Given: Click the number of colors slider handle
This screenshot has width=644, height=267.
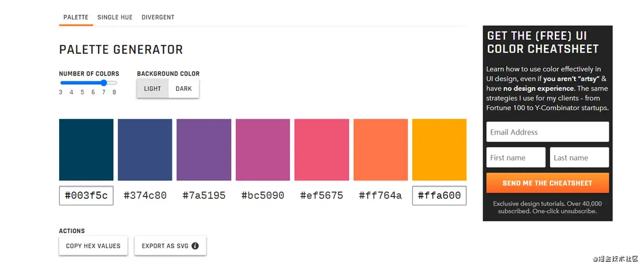Looking at the screenshot, I should [104, 83].
